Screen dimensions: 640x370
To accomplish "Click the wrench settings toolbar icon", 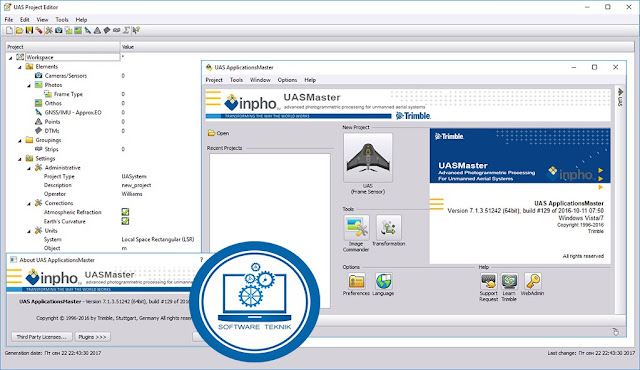I will click(x=49, y=30).
